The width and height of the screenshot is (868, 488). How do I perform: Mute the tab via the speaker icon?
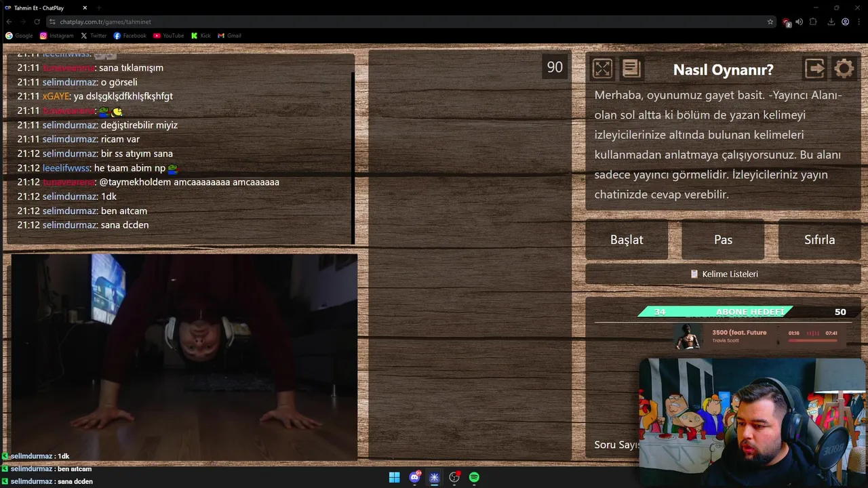[x=800, y=22]
